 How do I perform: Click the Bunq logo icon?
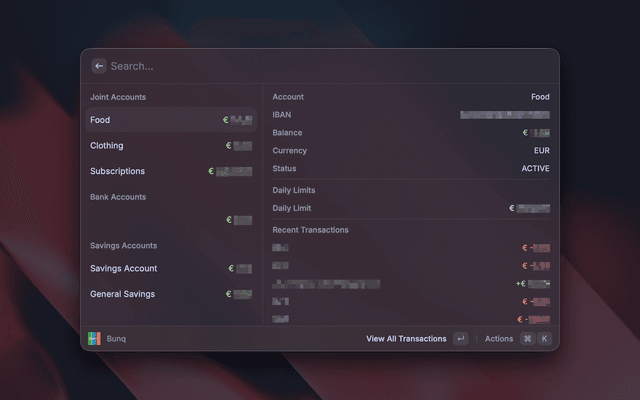pos(94,339)
